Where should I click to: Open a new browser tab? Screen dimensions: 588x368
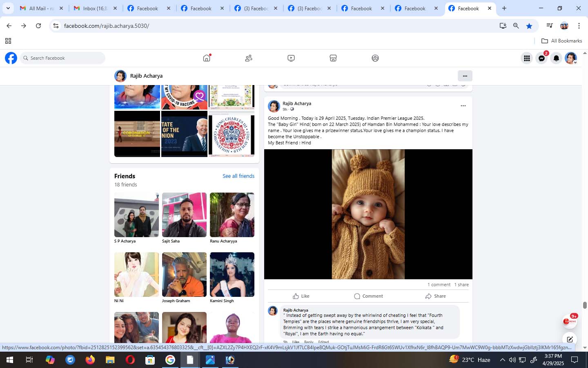pyautogui.click(x=504, y=8)
